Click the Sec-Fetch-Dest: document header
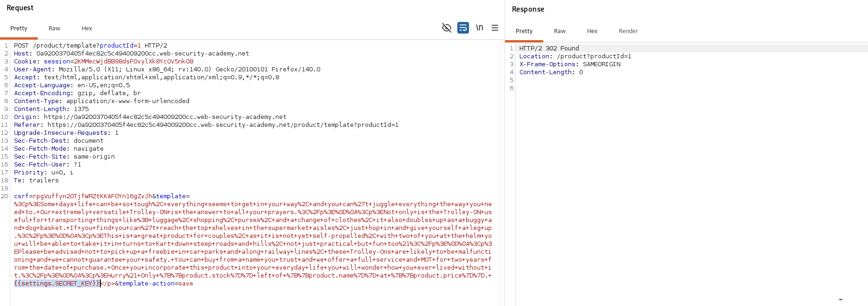 click(59, 141)
